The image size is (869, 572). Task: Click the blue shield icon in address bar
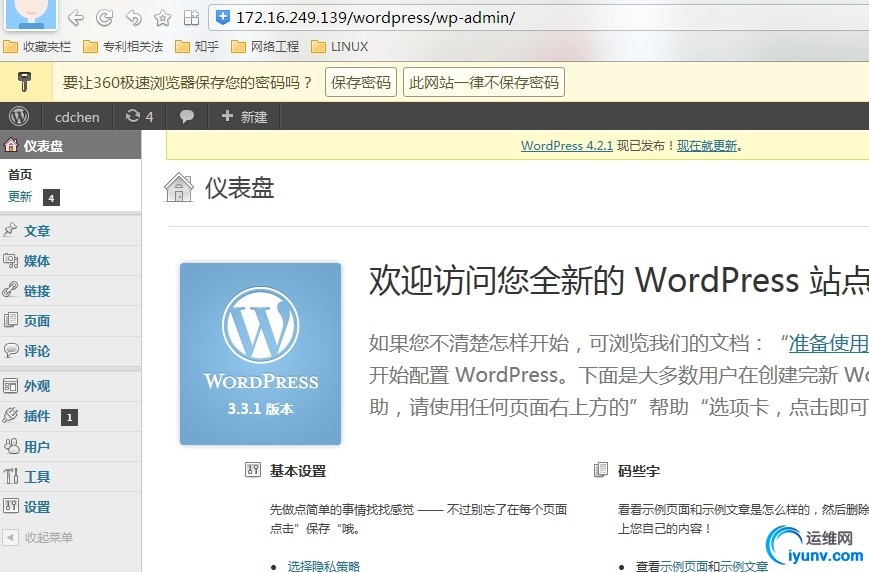222,18
